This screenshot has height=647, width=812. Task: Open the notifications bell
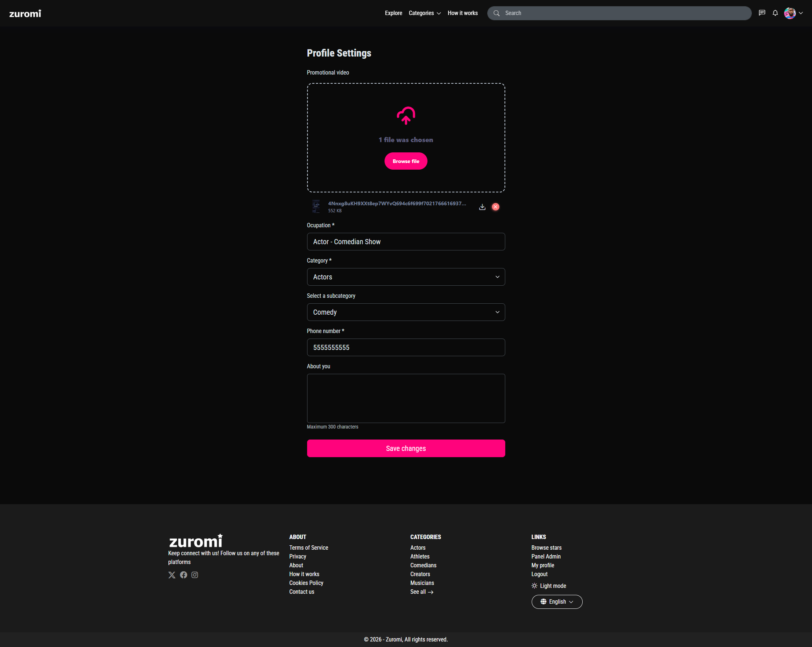pyautogui.click(x=775, y=13)
